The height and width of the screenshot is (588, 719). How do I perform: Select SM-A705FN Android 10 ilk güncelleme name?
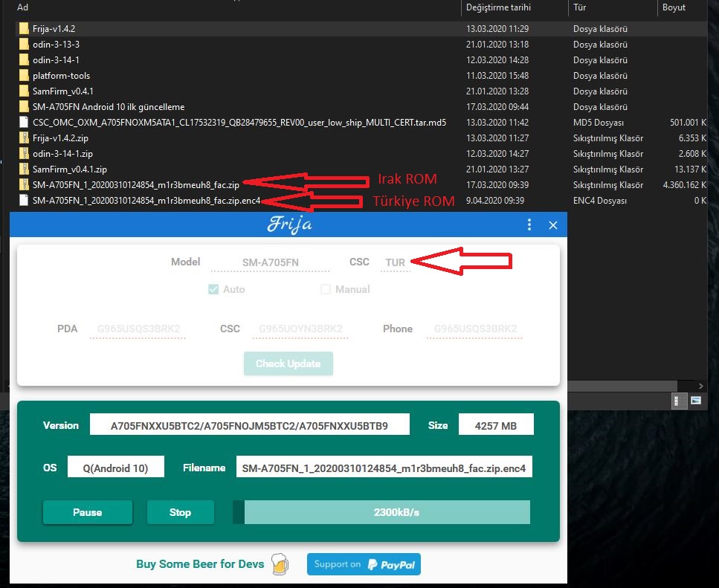tap(109, 106)
